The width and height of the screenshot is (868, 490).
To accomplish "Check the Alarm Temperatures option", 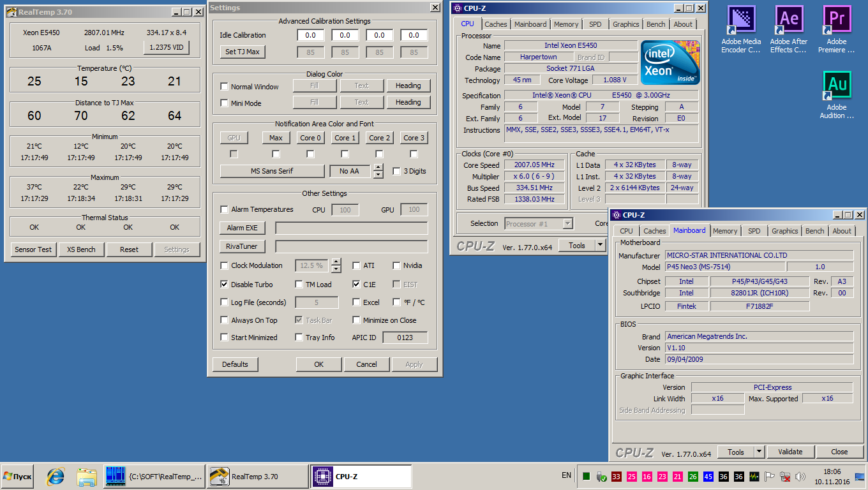I will pyautogui.click(x=225, y=209).
